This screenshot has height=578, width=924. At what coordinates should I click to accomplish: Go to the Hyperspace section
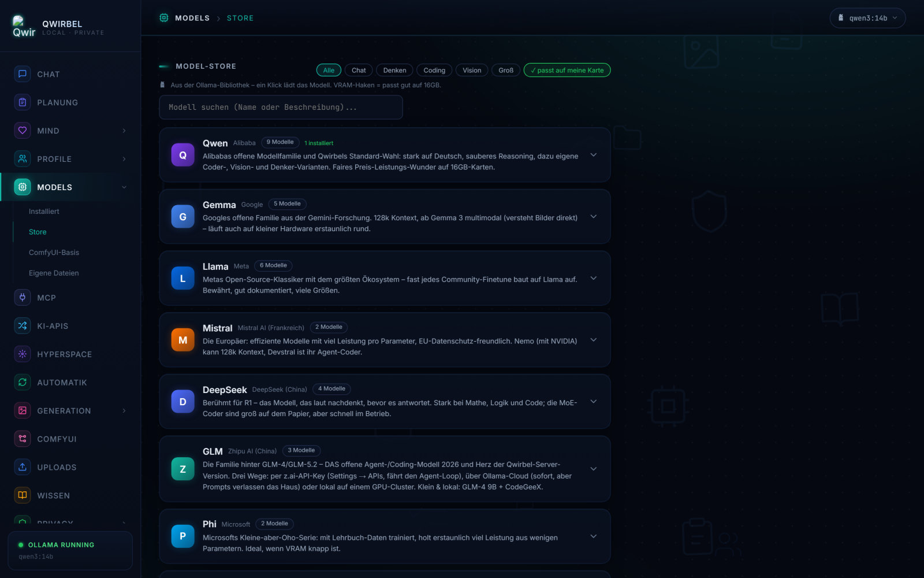click(x=70, y=354)
